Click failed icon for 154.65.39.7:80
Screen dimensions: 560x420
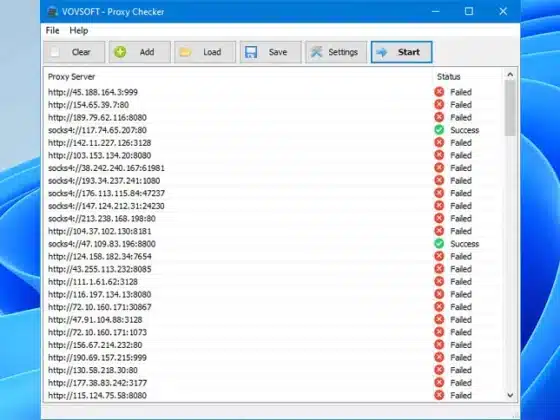[439, 104]
